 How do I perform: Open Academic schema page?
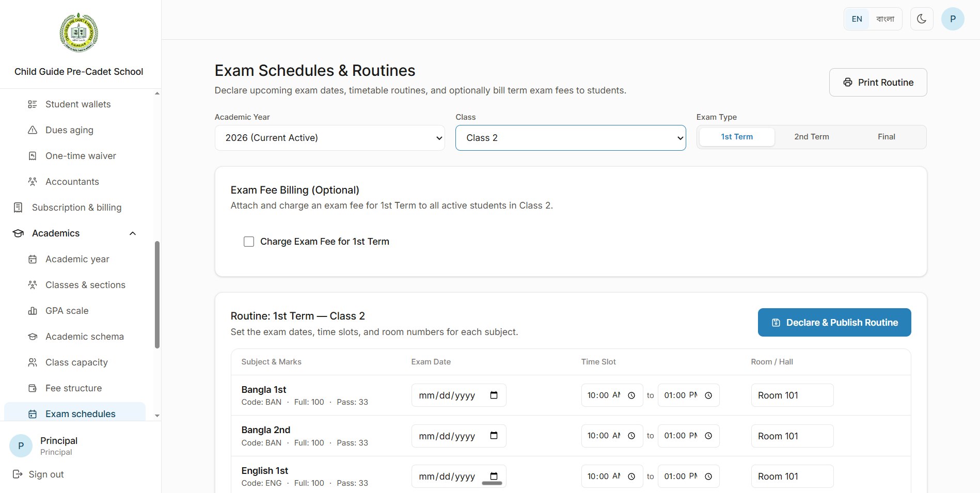pyautogui.click(x=75, y=337)
